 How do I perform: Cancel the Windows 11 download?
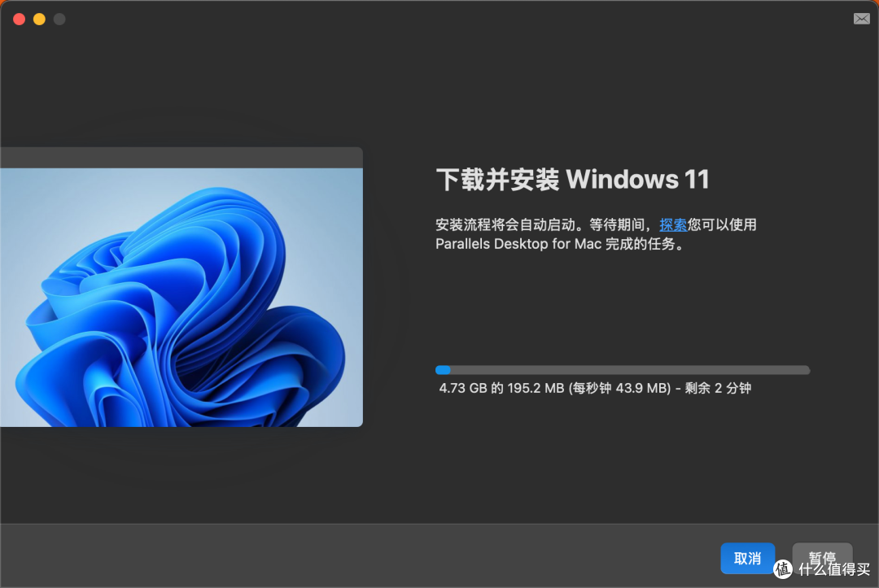[747, 558]
